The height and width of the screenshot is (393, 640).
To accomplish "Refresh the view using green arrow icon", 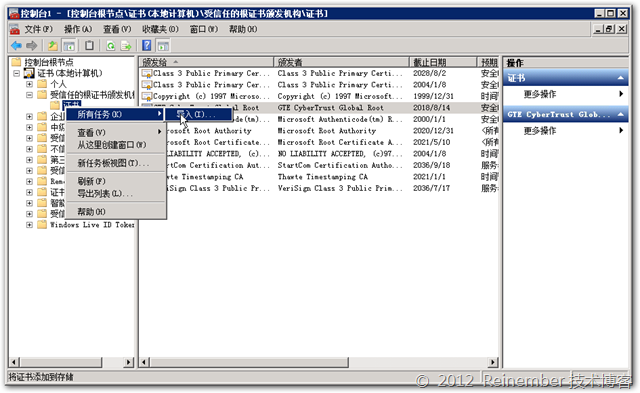I will coord(111,46).
